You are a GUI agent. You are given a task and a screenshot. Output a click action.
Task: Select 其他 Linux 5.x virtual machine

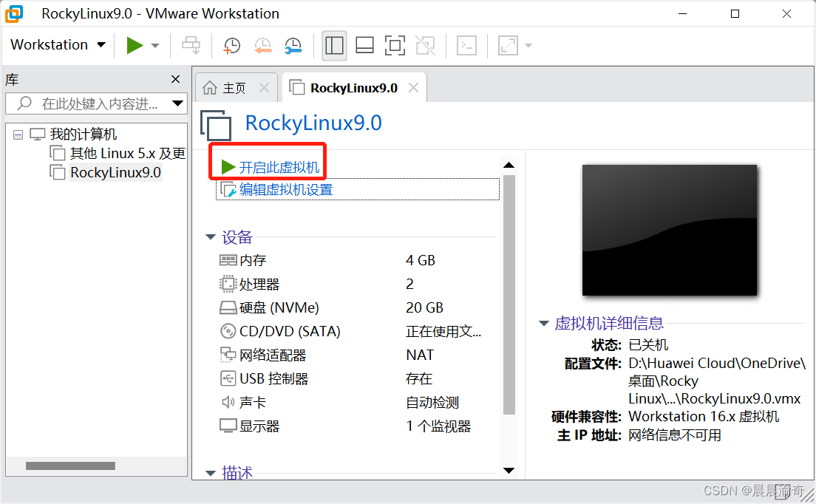(x=127, y=154)
